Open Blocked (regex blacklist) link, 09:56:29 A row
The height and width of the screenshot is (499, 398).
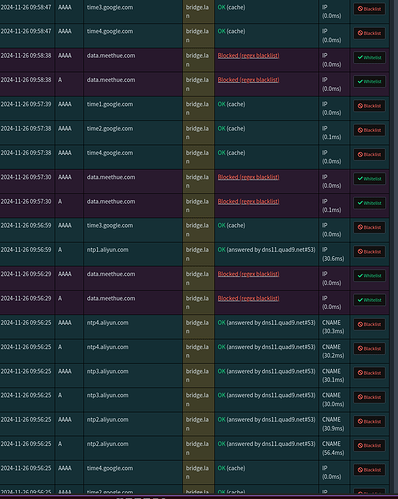click(248, 298)
